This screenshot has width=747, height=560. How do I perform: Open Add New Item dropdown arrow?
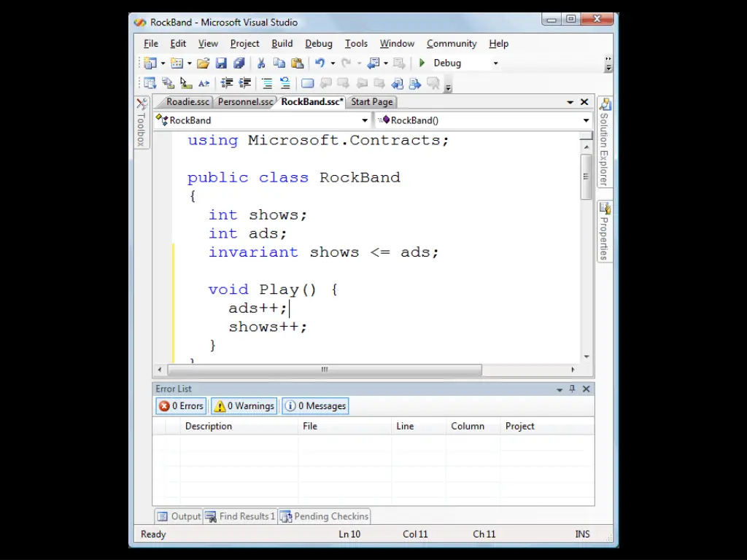tap(189, 63)
